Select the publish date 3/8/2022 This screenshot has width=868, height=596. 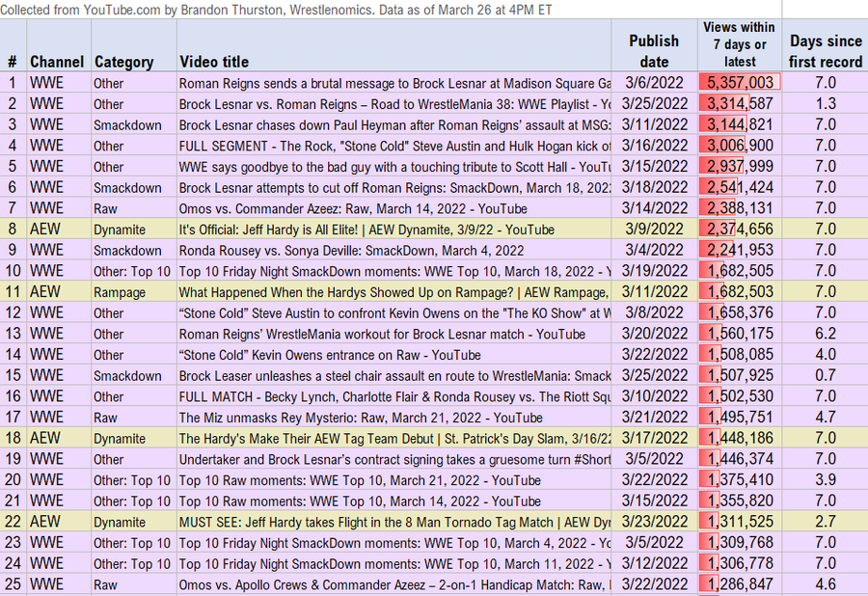[x=654, y=312]
